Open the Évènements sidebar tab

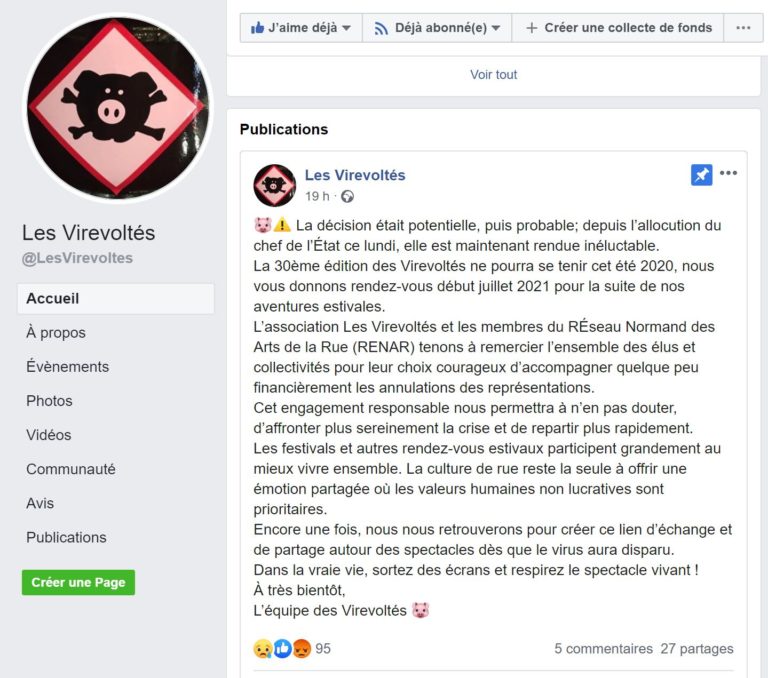(68, 366)
